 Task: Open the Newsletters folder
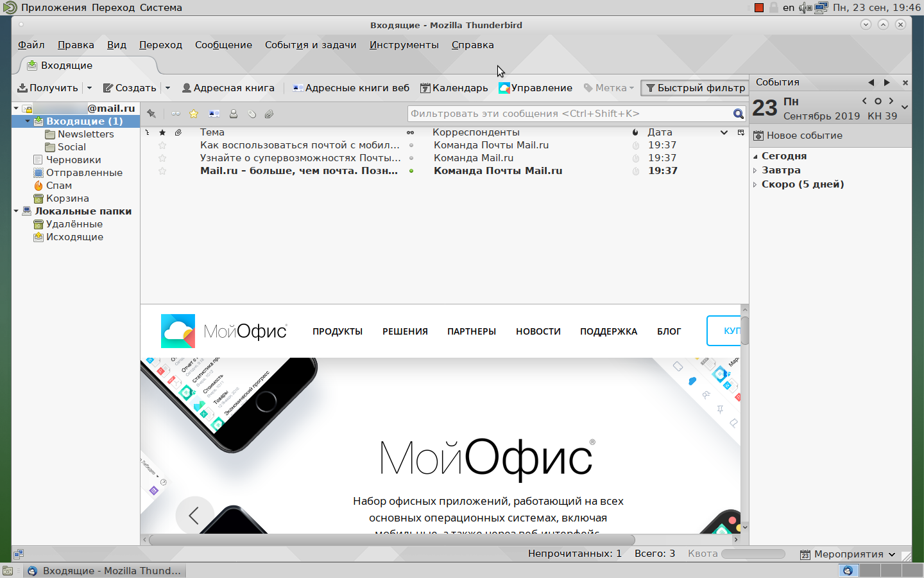coord(85,134)
